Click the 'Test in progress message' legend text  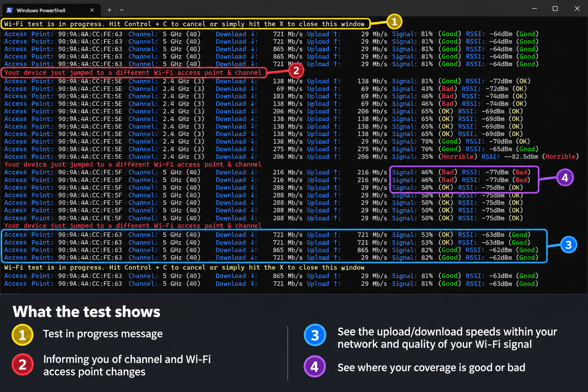click(103, 334)
